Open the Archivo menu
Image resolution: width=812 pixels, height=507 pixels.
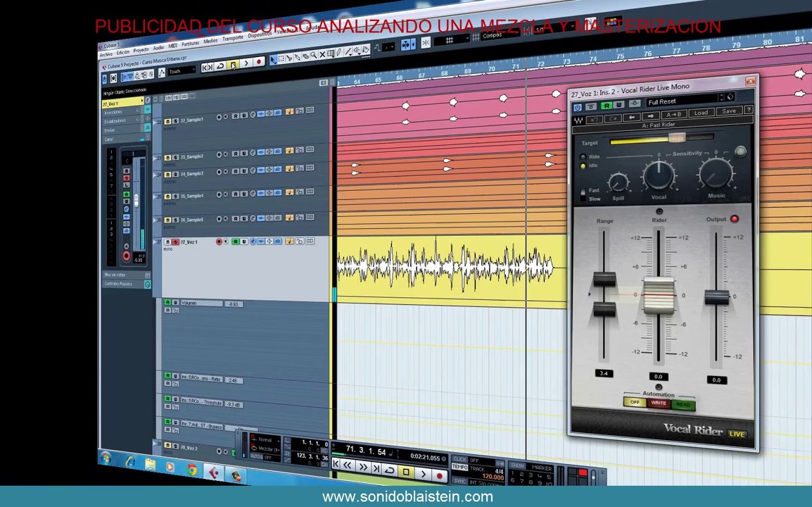tap(106, 54)
